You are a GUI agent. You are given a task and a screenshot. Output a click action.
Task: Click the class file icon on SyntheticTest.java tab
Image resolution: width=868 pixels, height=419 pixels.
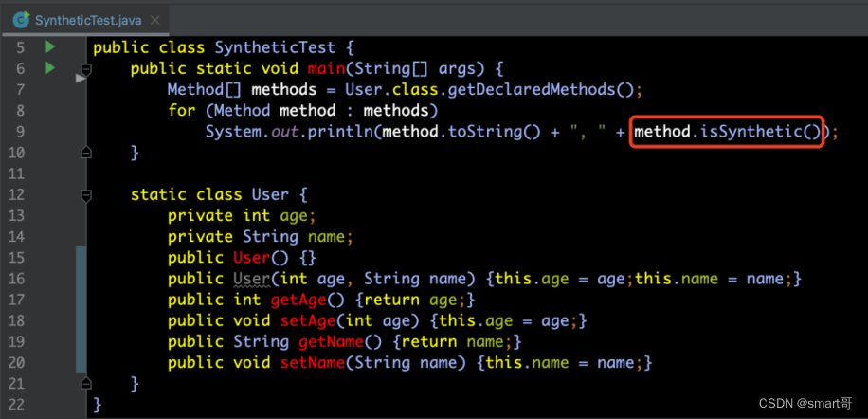pyautogui.click(x=21, y=21)
